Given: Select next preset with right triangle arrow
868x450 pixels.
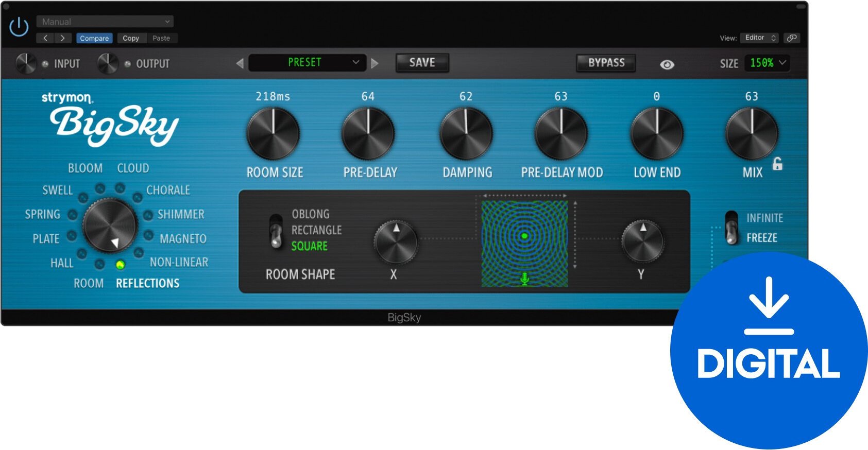Looking at the screenshot, I should 375,63.
